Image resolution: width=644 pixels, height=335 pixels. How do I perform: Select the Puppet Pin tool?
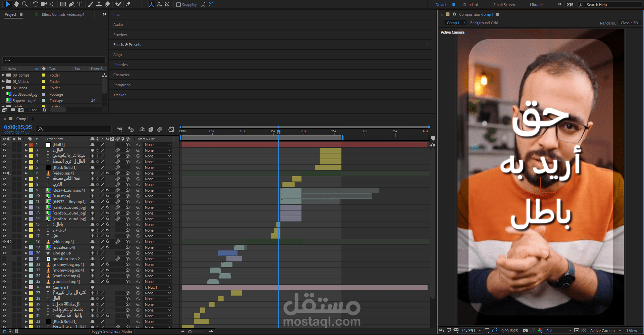128,4
